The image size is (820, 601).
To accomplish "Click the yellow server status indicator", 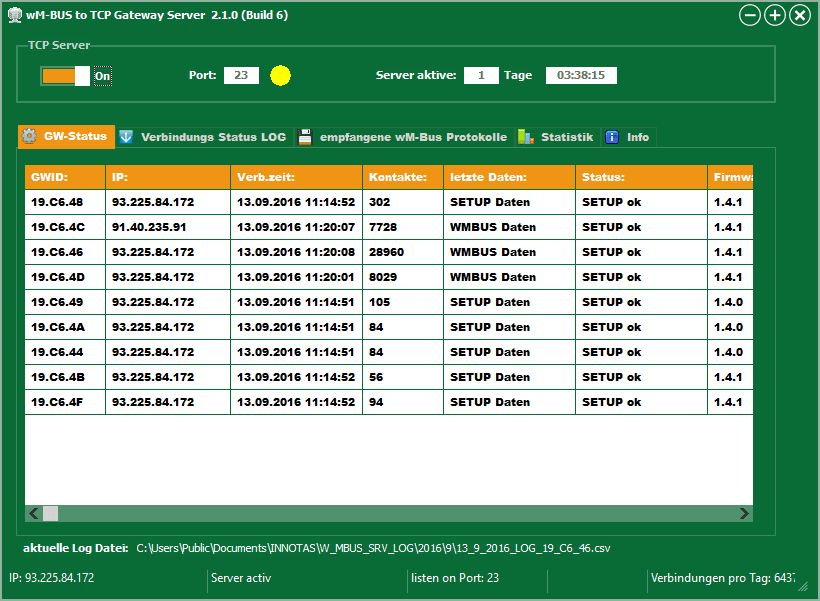I will 280,76.
